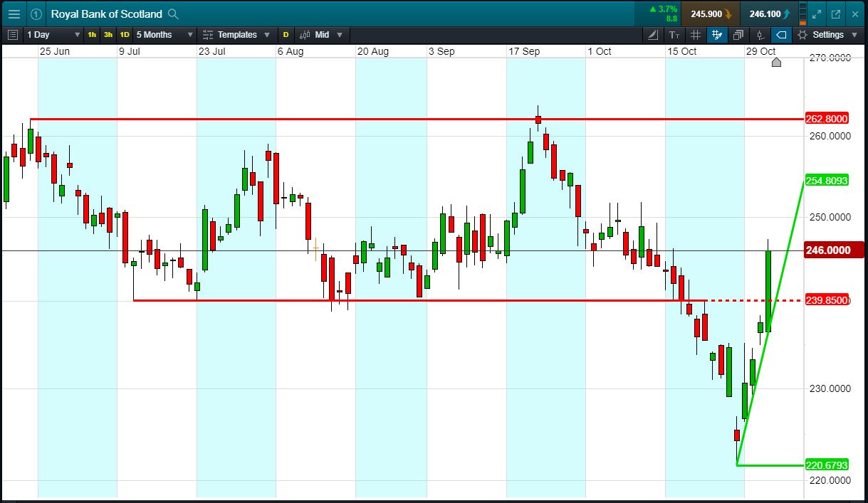This screenshot has height=503, width=868.
Task: Click the Royal Bank of Scotland title
Action: coord(107,14)
